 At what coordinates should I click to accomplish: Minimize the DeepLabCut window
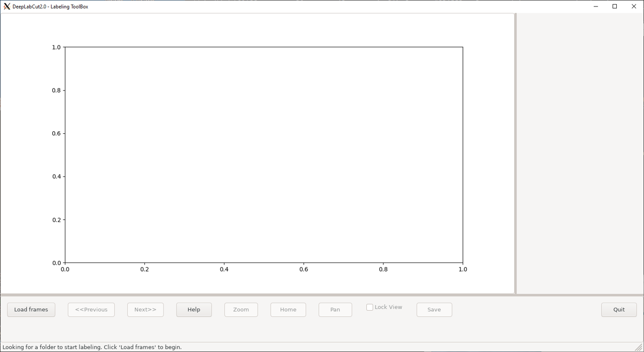click(x=596, y=7)
